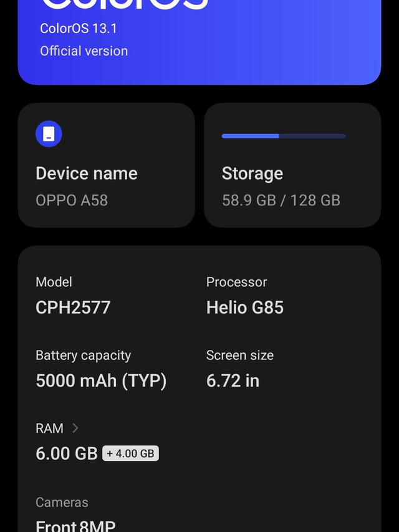Expand the RAM details via chevron
The width and height of the screenshot is (399, 532).
point(75,428)
